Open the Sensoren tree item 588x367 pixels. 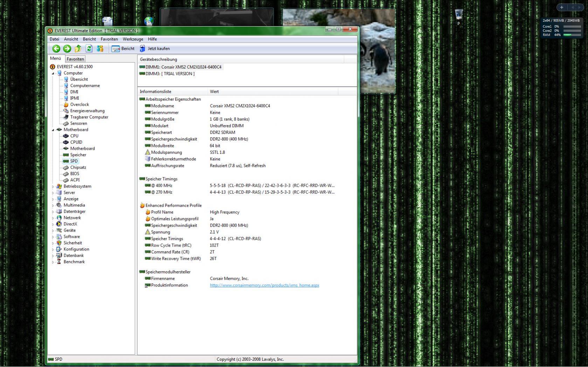78,123
